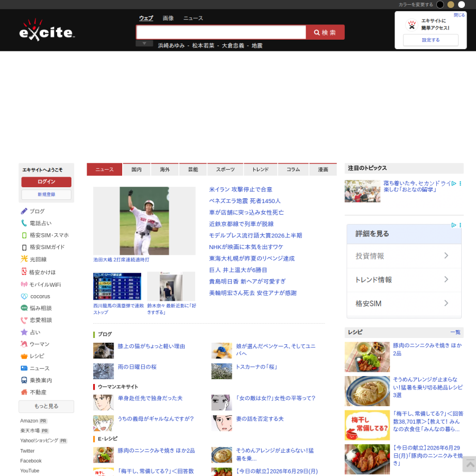Click inside the search input field
Image resolution: width=476 pixels, height=476 pixels.
(x=221, y=32)
